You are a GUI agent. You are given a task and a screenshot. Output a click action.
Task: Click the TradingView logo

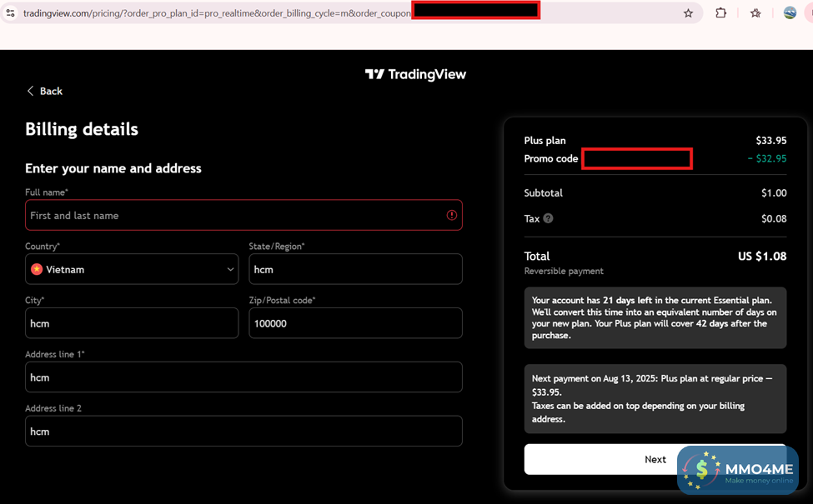coord(415,75)
